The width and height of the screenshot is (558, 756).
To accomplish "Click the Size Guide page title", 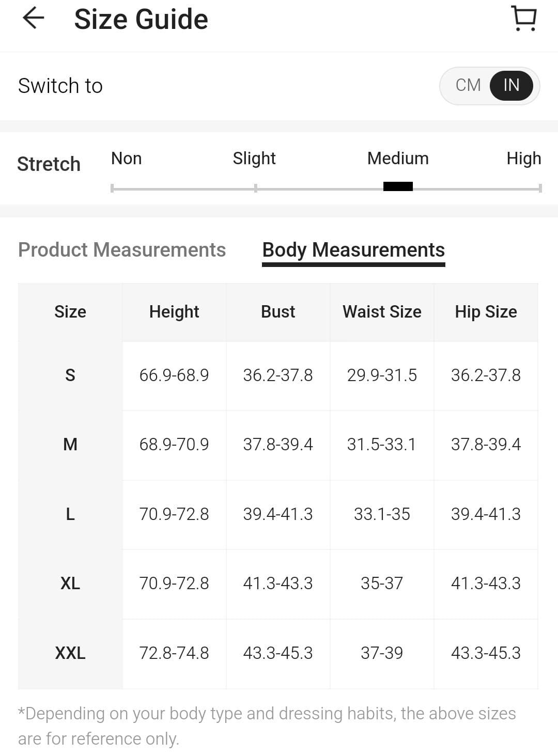I will point(141,20).
